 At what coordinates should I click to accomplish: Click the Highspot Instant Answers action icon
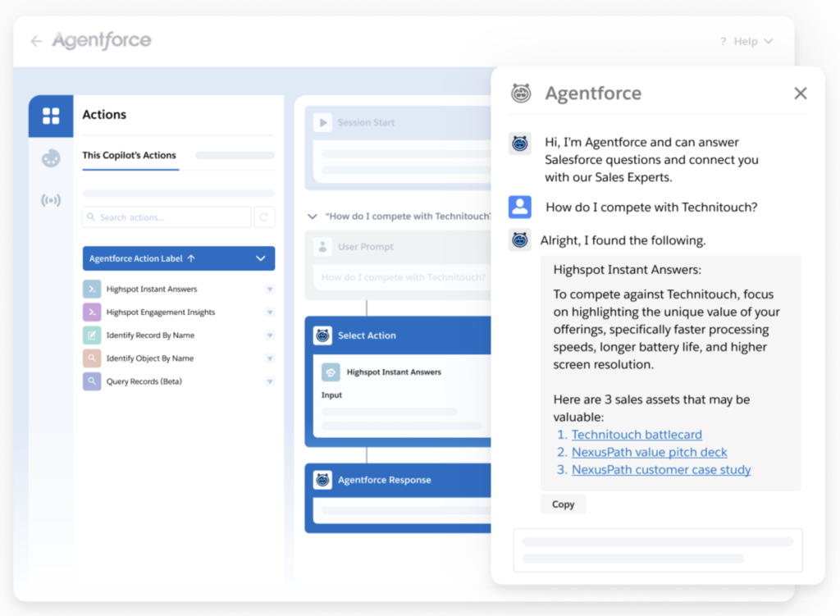click(x=92, y=290)
